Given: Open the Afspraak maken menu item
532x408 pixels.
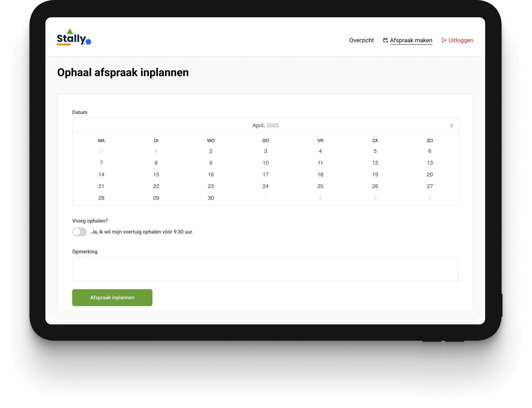Looking at the screenshot, I should 411,40.
